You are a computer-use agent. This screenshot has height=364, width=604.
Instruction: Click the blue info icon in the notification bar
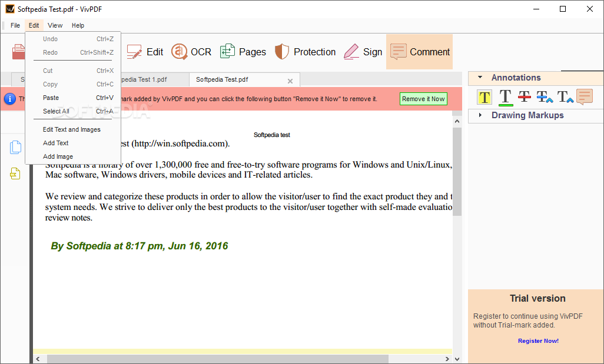(9, 99)
